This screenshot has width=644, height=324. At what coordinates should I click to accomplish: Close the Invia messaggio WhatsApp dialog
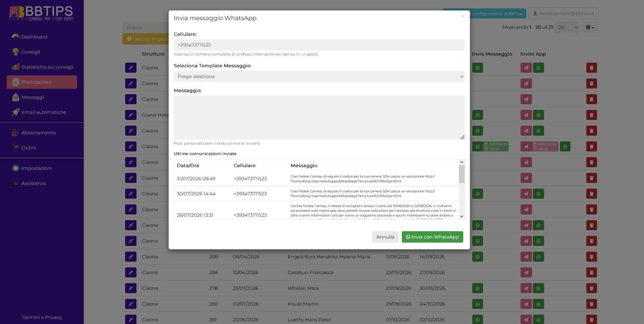pyautogui.click(x=463, y=16)
